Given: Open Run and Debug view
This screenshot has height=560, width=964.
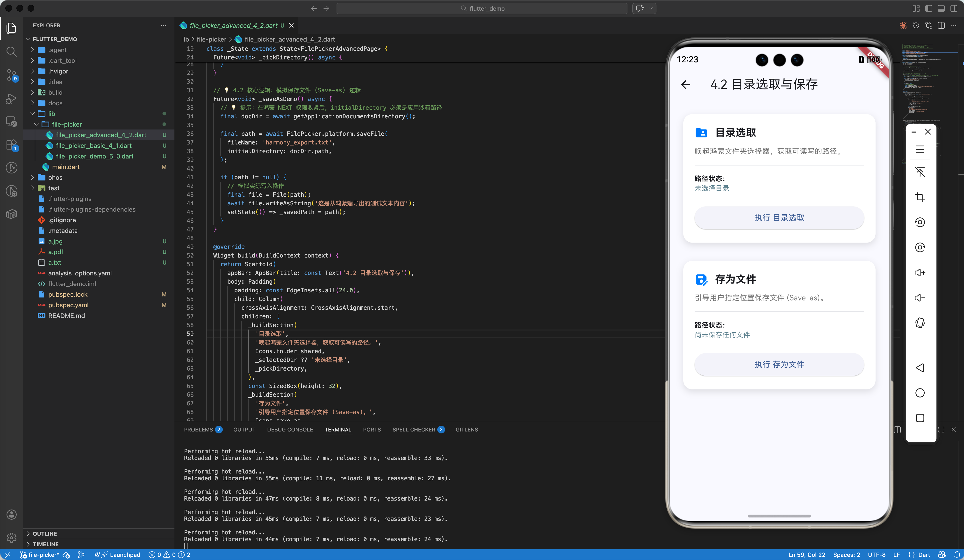Looking at the screenshot, I should pyautogui.click(x=12, y=99).
